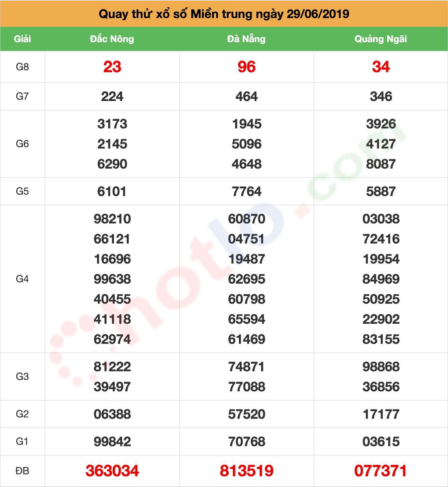The image size is (448, 487).
Task: Select the G3 number 98868
Action: click(381, 367)
